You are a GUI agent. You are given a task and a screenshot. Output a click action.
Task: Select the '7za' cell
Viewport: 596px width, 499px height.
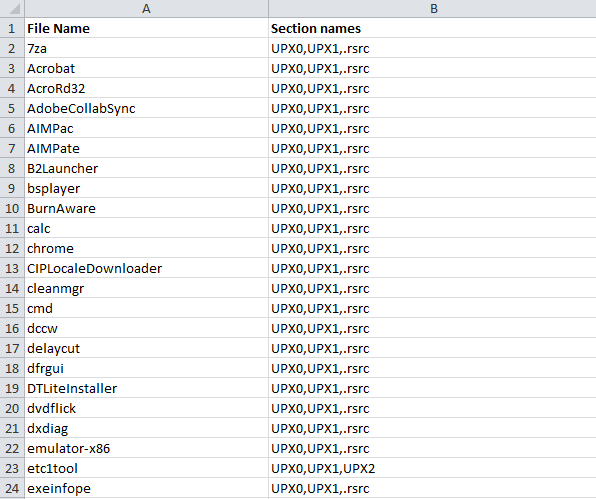point(146,48)
